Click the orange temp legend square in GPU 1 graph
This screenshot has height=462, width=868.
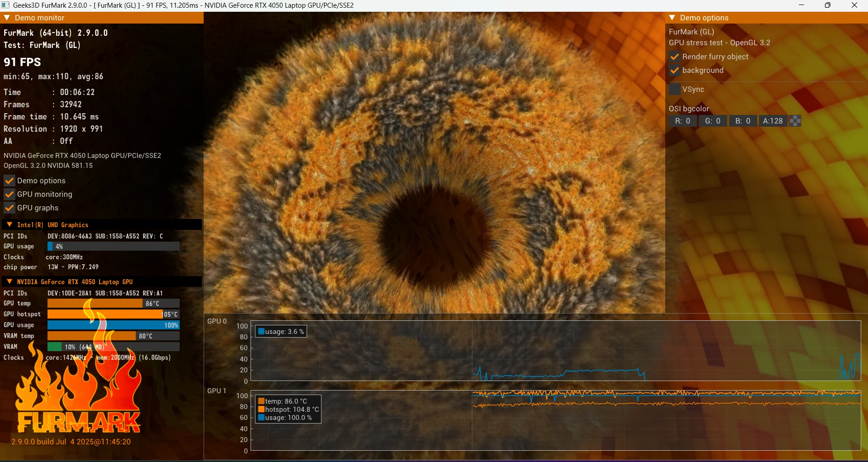(261, 401)
